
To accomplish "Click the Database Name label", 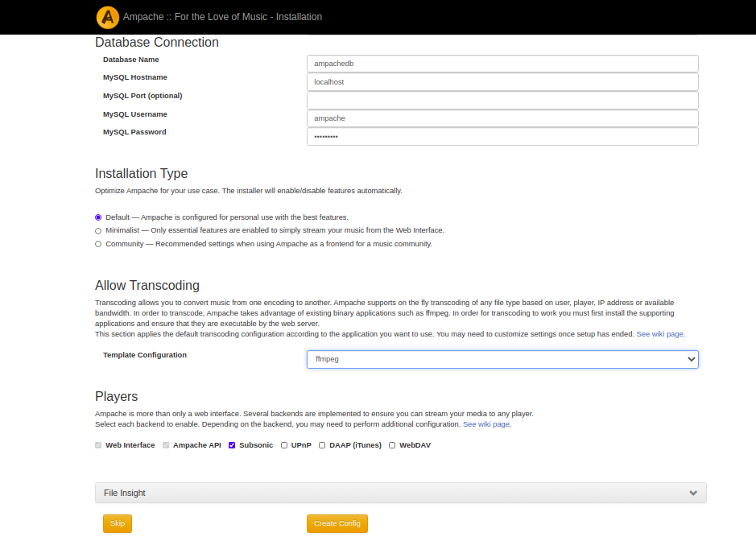I will click(130, 60).
